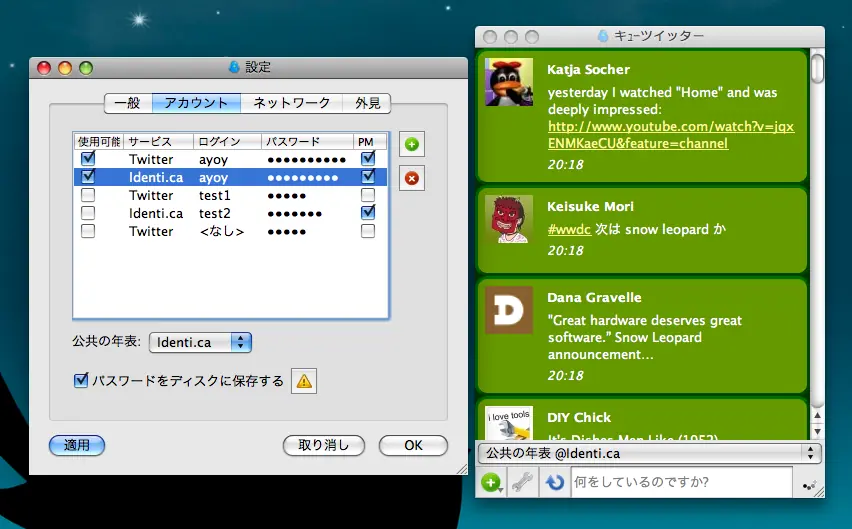
Task: Check PM for Twitter test1 row
Action: 368,195
